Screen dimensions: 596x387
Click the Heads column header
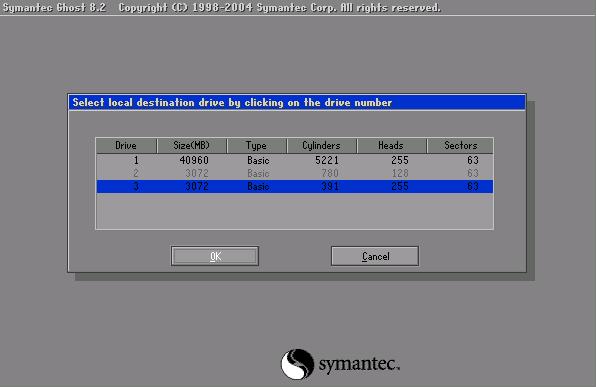coord(392,146)
